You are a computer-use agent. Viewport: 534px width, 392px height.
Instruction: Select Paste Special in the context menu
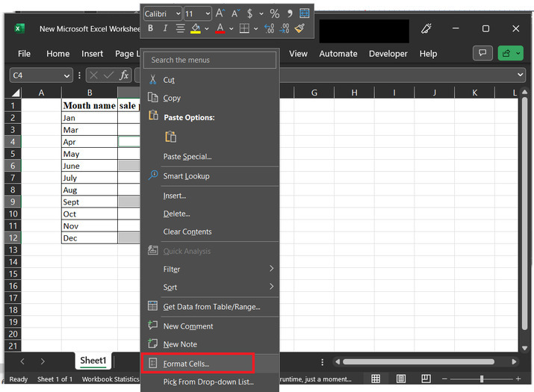pyautogui.click(x=187, y=157)
